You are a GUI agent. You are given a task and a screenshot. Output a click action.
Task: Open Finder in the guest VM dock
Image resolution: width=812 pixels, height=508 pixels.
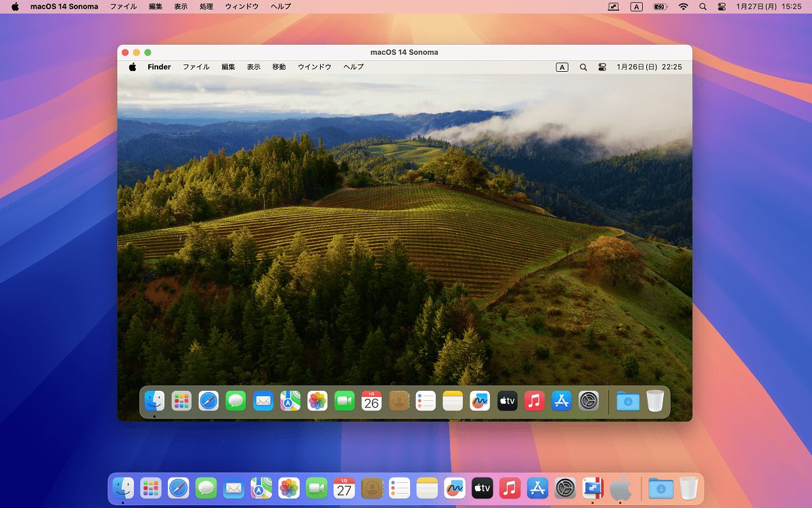click(154, 401)
